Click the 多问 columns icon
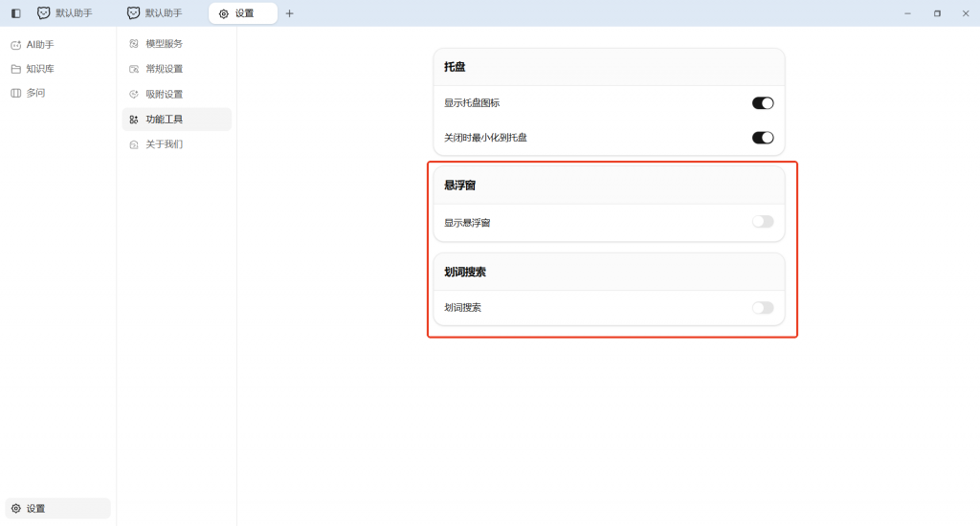The height and width of the screenshot is (526, 980). 16,93
